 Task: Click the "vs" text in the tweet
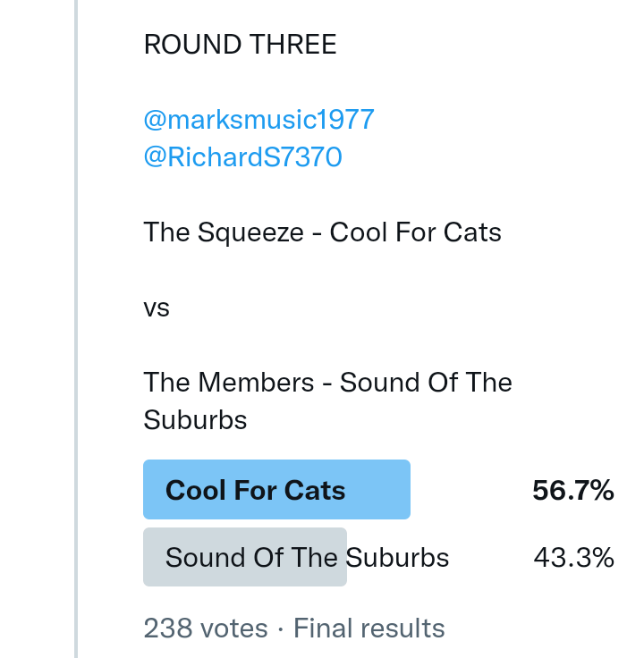(x=157, y=308)
